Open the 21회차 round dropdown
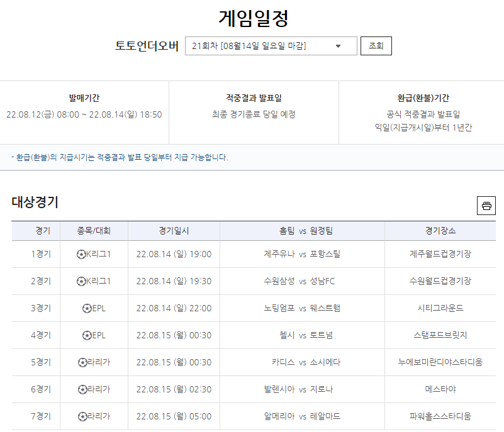The image size is (504, 432). click(271, 46)
